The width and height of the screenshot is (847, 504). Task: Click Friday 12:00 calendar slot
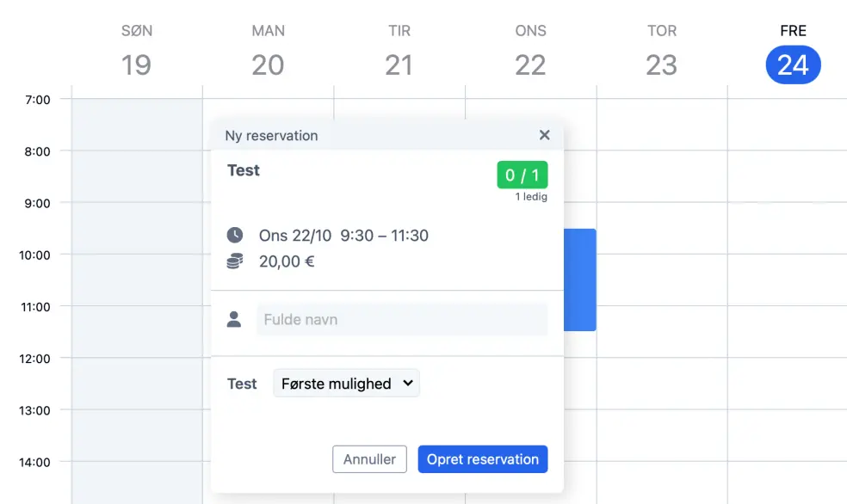click(x=787, y=384)
